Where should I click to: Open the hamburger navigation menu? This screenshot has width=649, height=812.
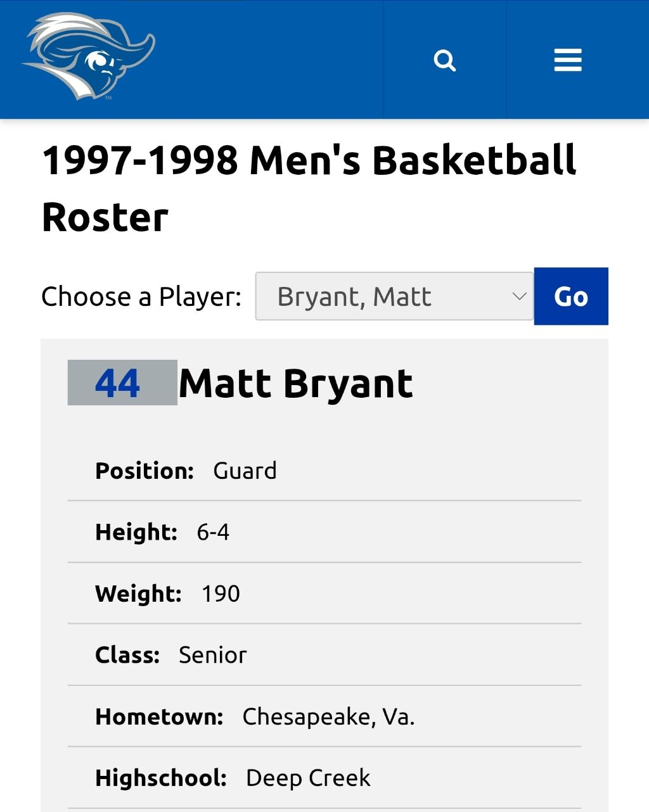[x=568, y=60]
